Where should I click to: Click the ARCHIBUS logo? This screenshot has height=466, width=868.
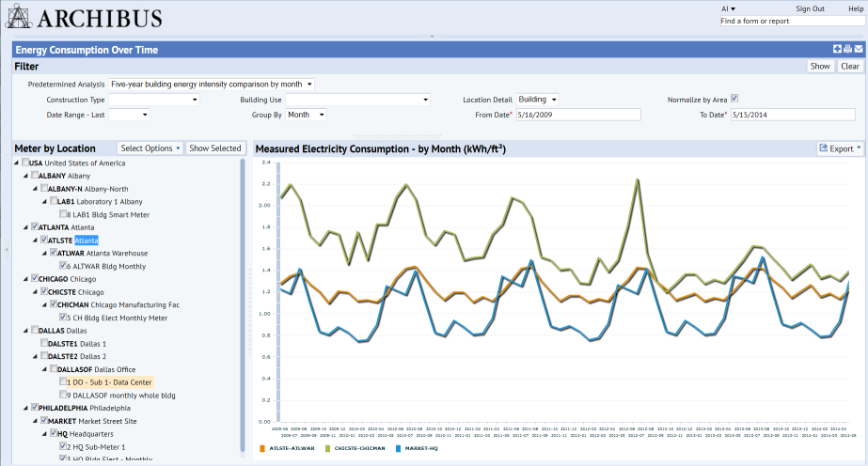[x=85, y=18]
